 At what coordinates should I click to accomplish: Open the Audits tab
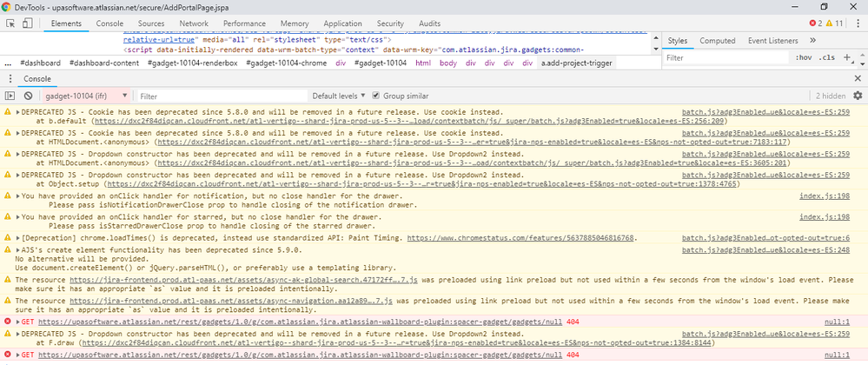[429, 23]
